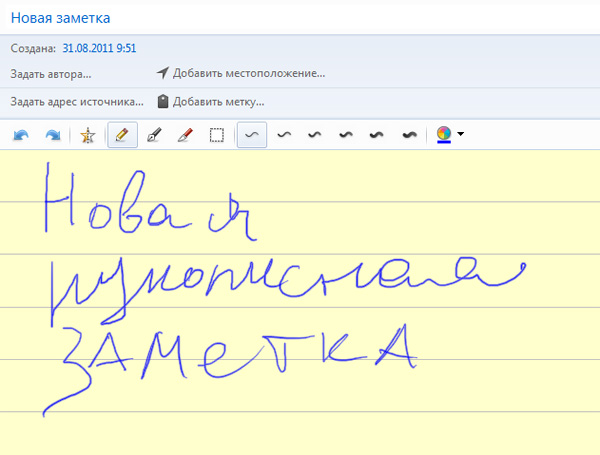Click the Undo arrow icon
The image size is (600, 455).
(22, 135)
